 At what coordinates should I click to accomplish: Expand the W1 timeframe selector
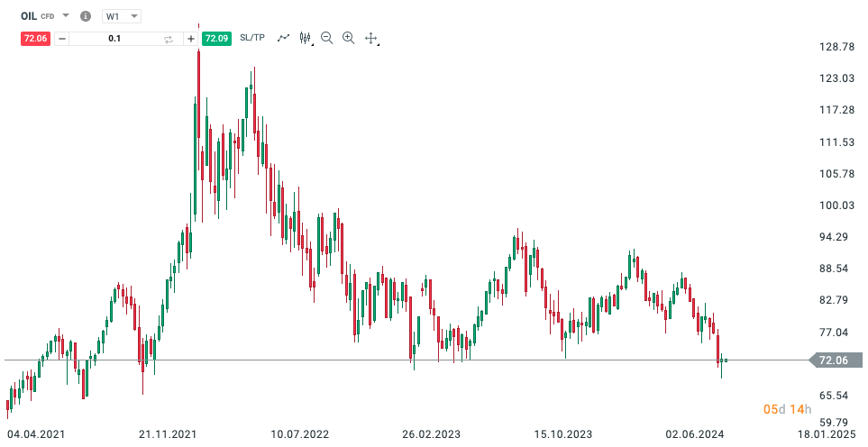[x=122, y=16]
